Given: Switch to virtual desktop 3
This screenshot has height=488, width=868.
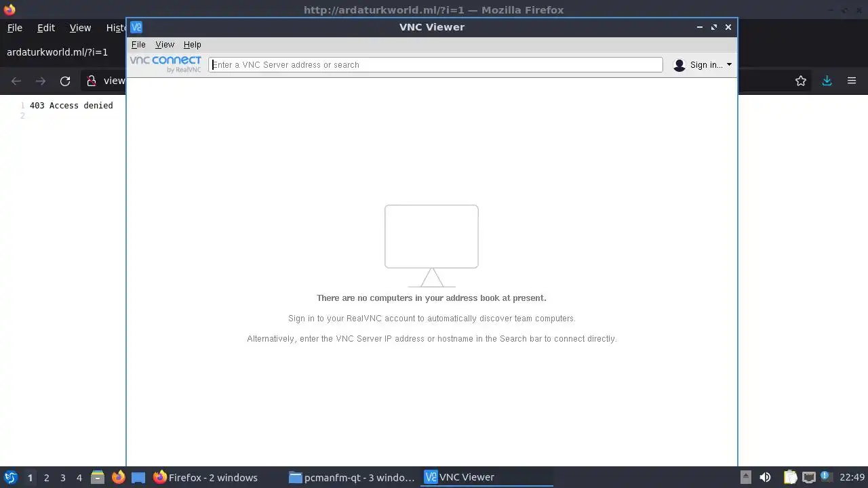Looking at the screenshot, I should coord(63,478).
